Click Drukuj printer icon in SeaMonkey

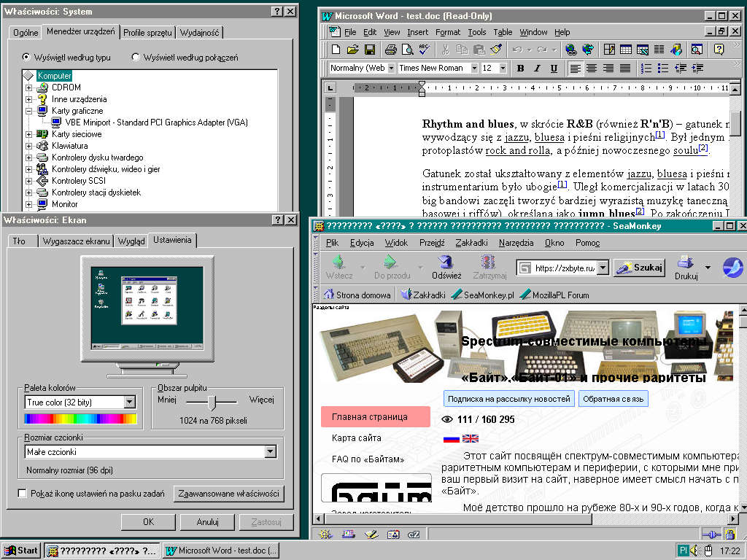[686, 267]
